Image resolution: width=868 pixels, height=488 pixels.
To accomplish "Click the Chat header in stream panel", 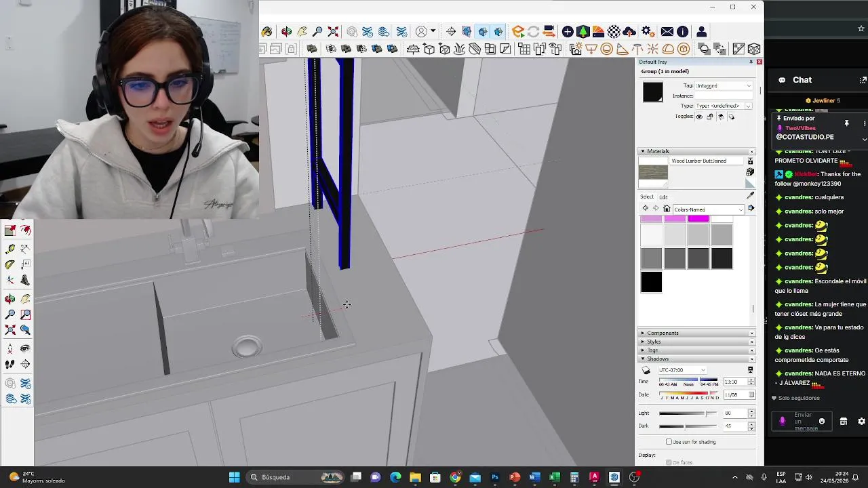I will click(802, 80).
